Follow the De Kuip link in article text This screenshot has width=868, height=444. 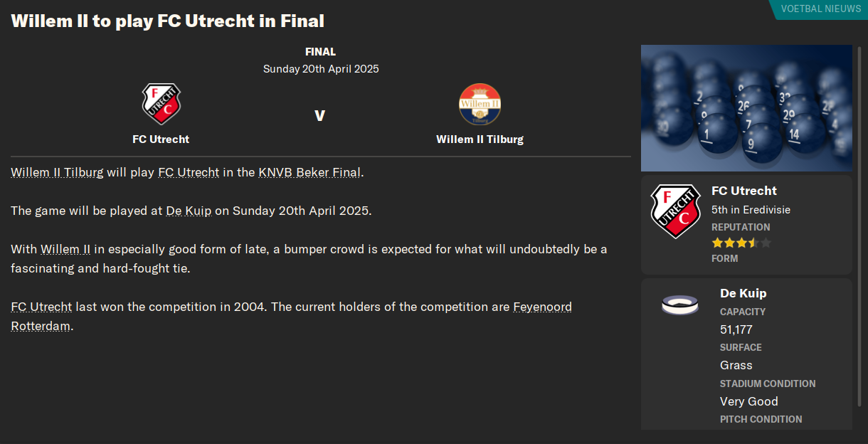[189, 211]
